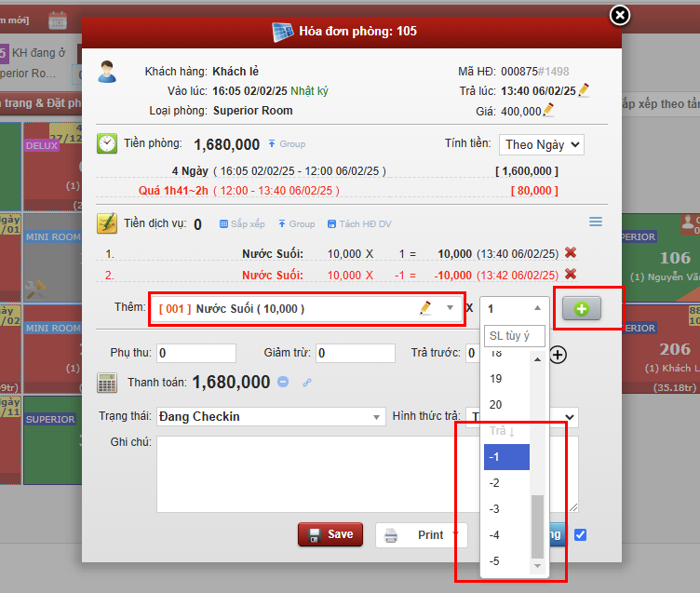Open the Nước Suối service selection dropdown
700x593 pixels.
coord(451,308)
